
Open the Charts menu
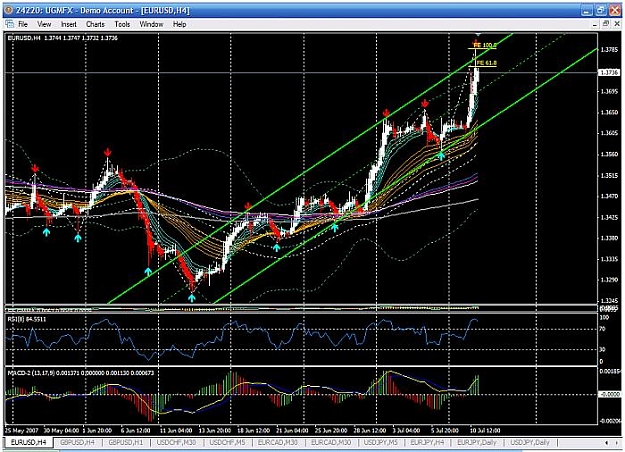click(95, 24)
